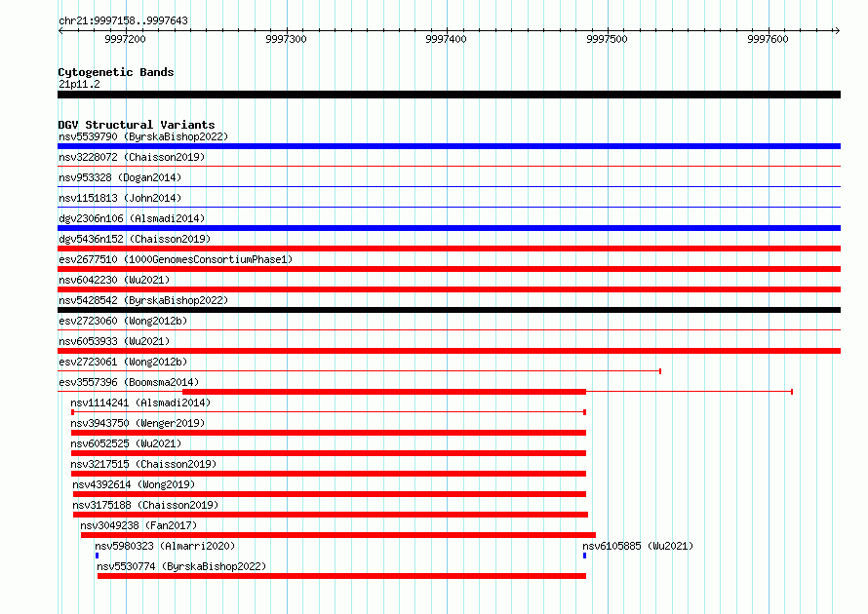Image resolution: width=868 pixels, height=614 pixels.
Task: Open variant nsv3943750 (Wenger2019) label
Action: (x=138, y=423)
